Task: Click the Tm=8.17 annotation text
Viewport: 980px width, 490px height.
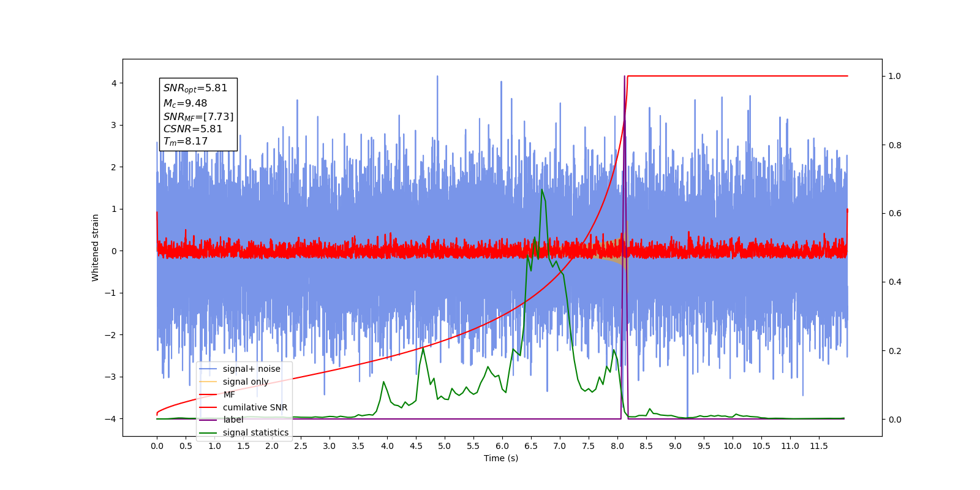Action: click(186, 141)
